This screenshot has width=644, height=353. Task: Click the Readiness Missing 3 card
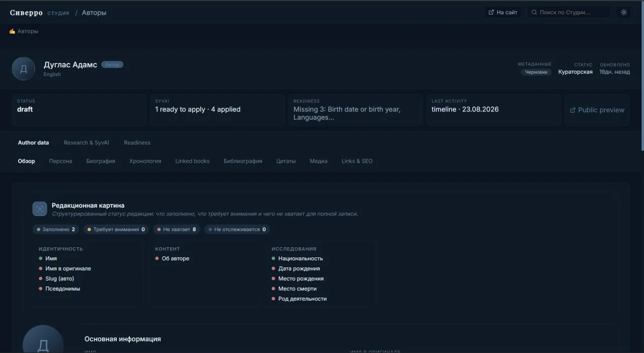(x=355, y=110)
